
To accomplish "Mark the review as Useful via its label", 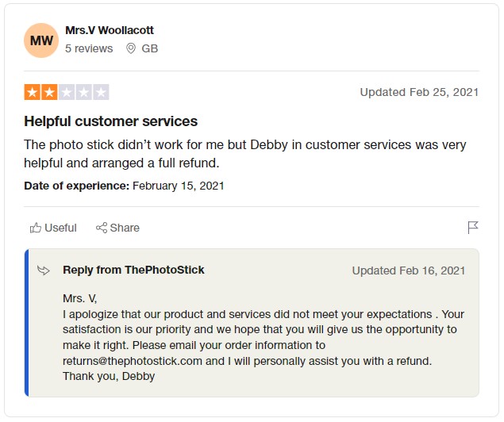I will [60, 228].
